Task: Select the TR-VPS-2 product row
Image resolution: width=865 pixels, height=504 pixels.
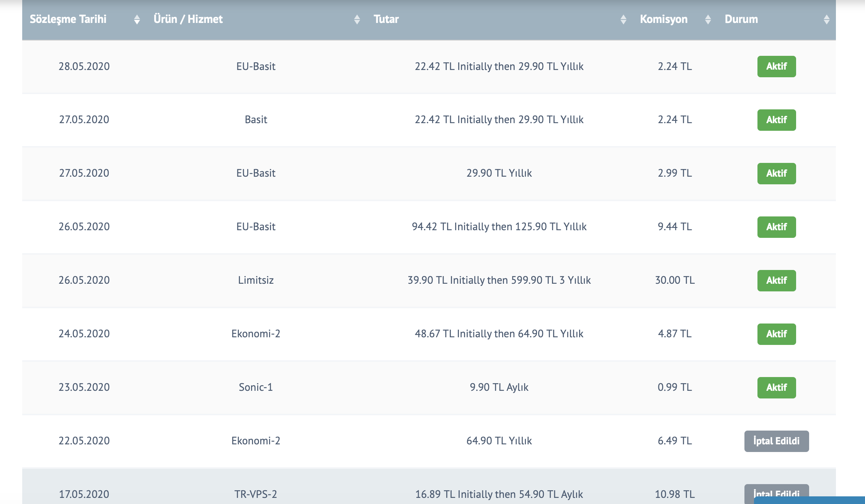Action: click(x=429, y=486)
